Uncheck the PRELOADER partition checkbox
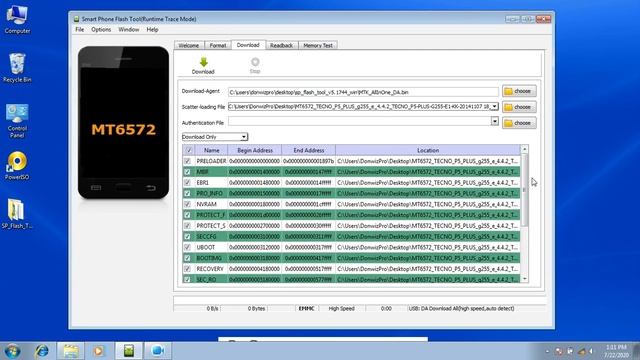This screenshot has width=640, height=360. [187, 161]
